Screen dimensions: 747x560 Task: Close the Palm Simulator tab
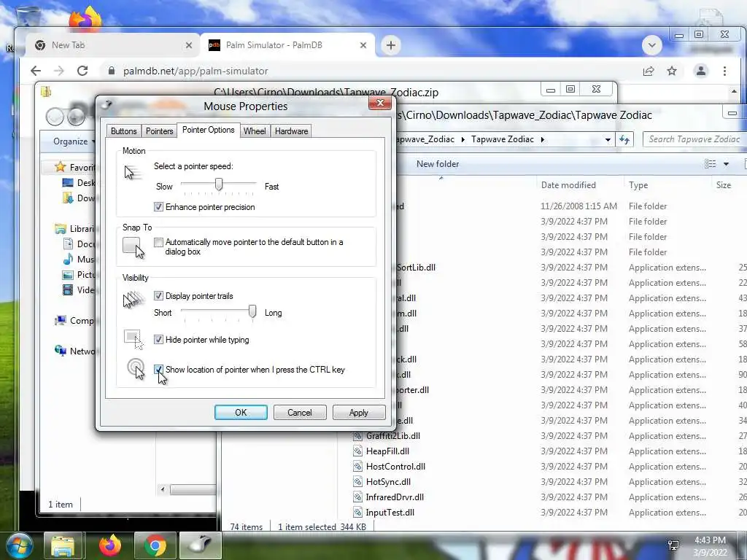click(x=363, y=45)
